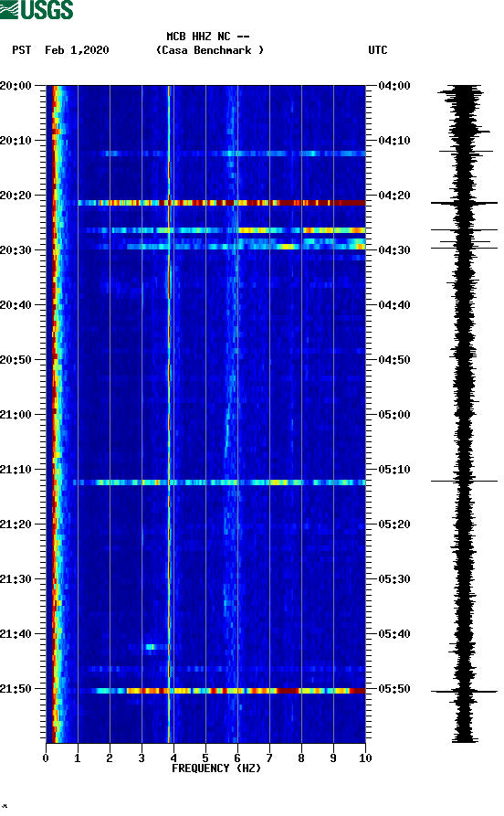Click the 4 Hz frequency tick label
The height and width of the screenshot is (816, 504).
[x=173, y=758]
